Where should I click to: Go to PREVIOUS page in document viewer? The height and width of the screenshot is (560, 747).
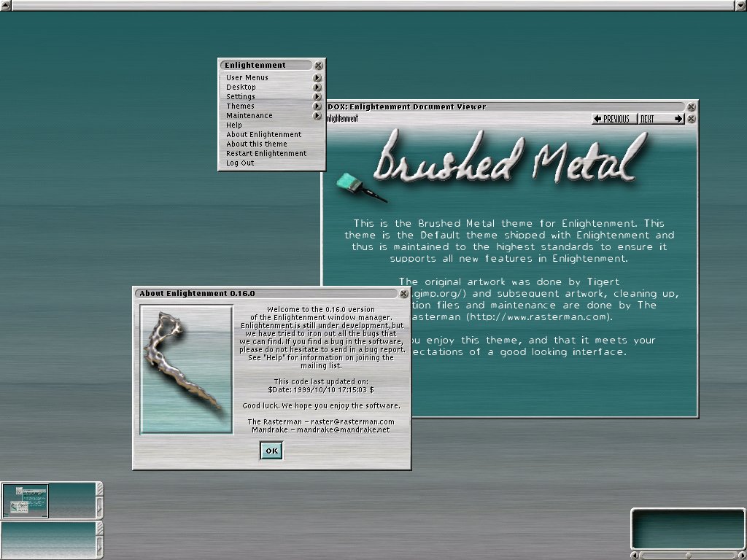click(x=613, y=119)
